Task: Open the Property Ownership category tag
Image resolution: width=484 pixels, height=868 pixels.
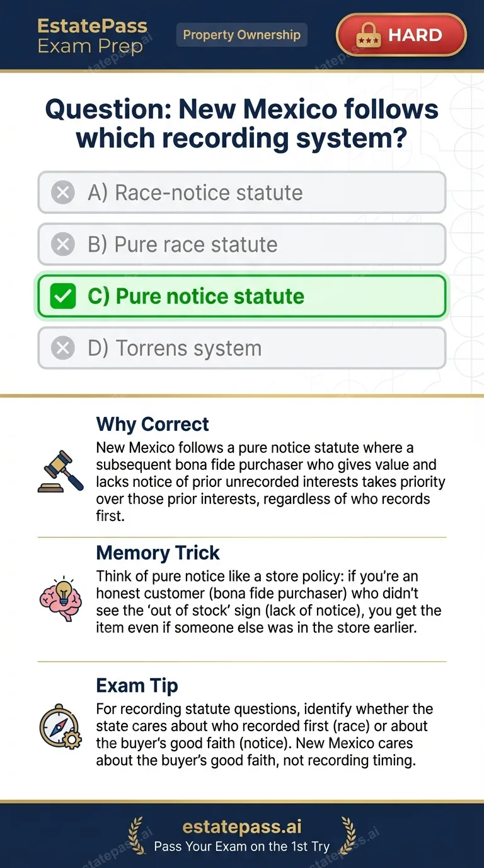Action: [x=242, y=35]
